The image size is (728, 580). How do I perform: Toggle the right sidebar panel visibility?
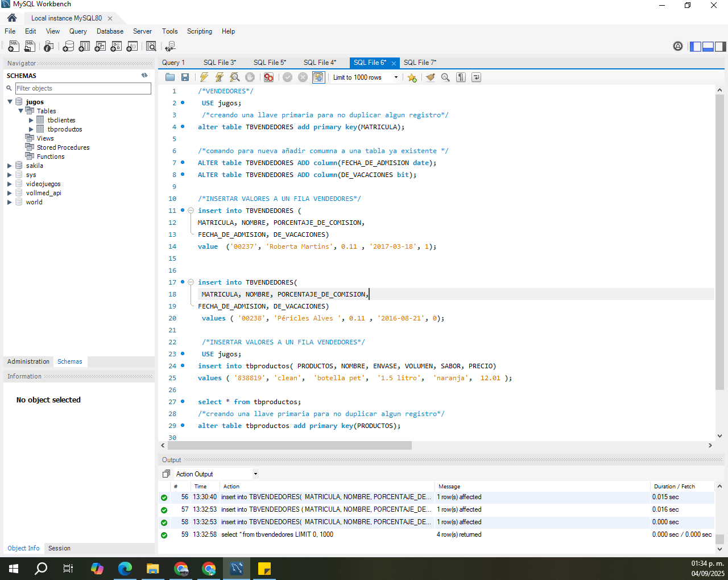[x=721, y=47]
